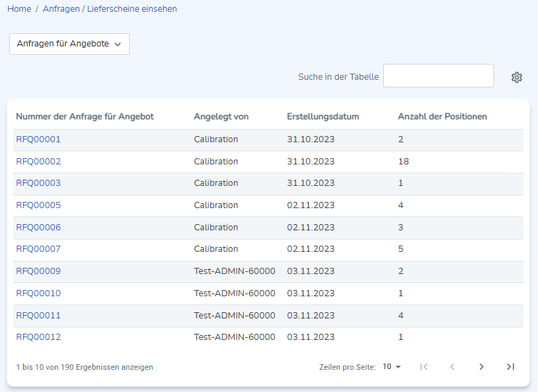Go to the next results page
This screenshot has width=538, height=392.
coord(481,367)
